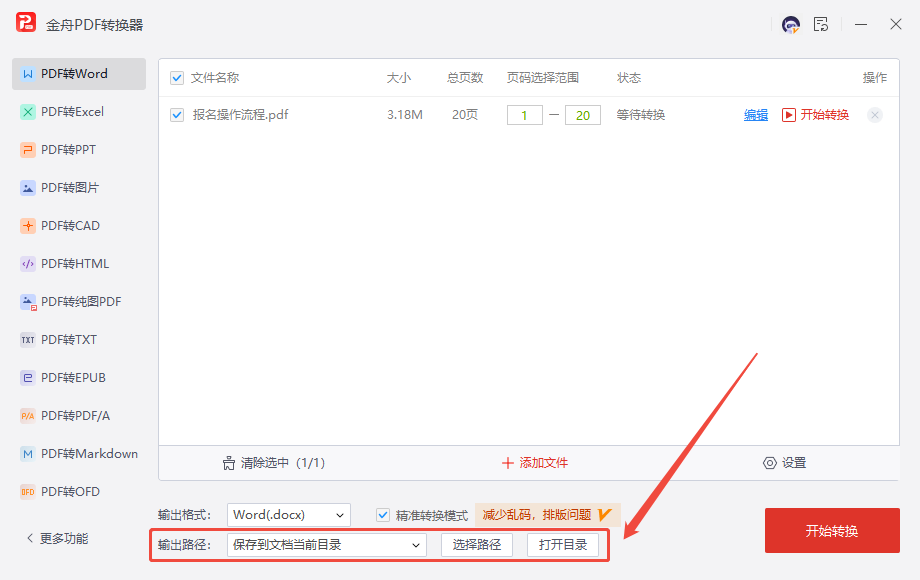Open 设置 with the gear icon
The image size is (920, 580).
coord(784,463)
